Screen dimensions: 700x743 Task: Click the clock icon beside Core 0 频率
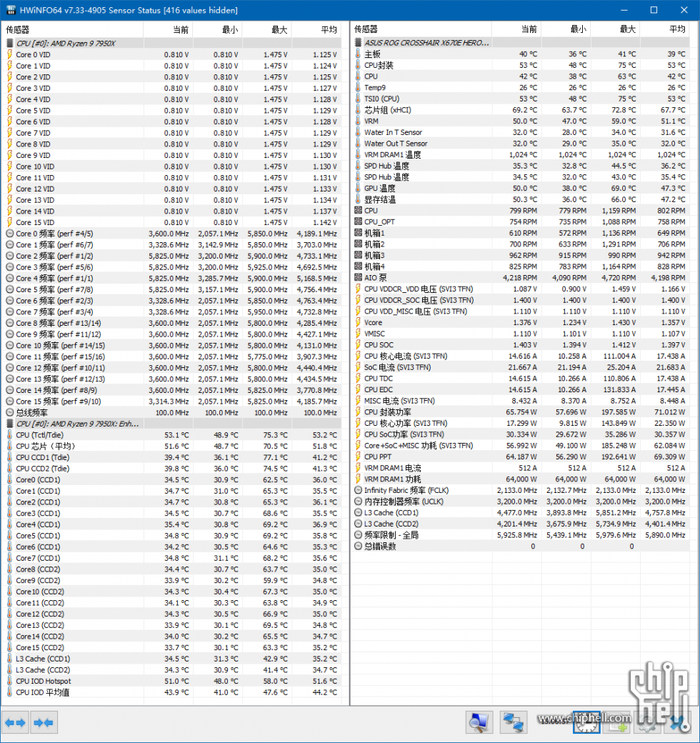[9, 234]
